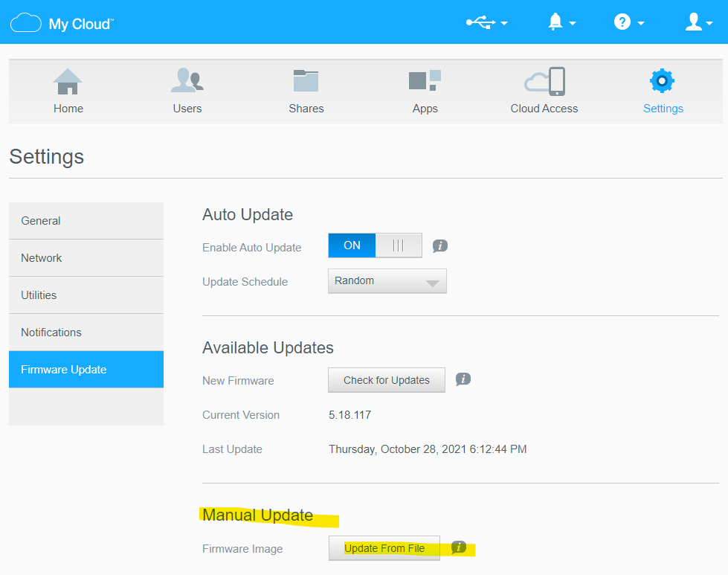Open Shares folder icon
Viewport: 728px width, 575px height.
point(306,80)
